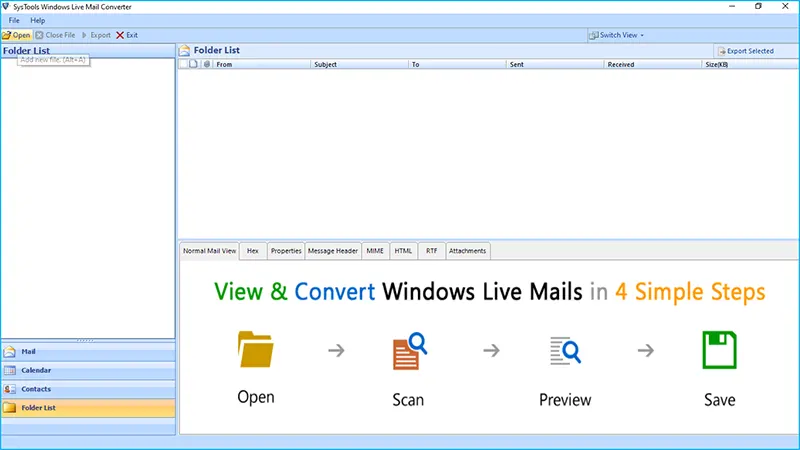Switch to the MIME tab
The image size is (800, 450).
click(x=375, y=251)
